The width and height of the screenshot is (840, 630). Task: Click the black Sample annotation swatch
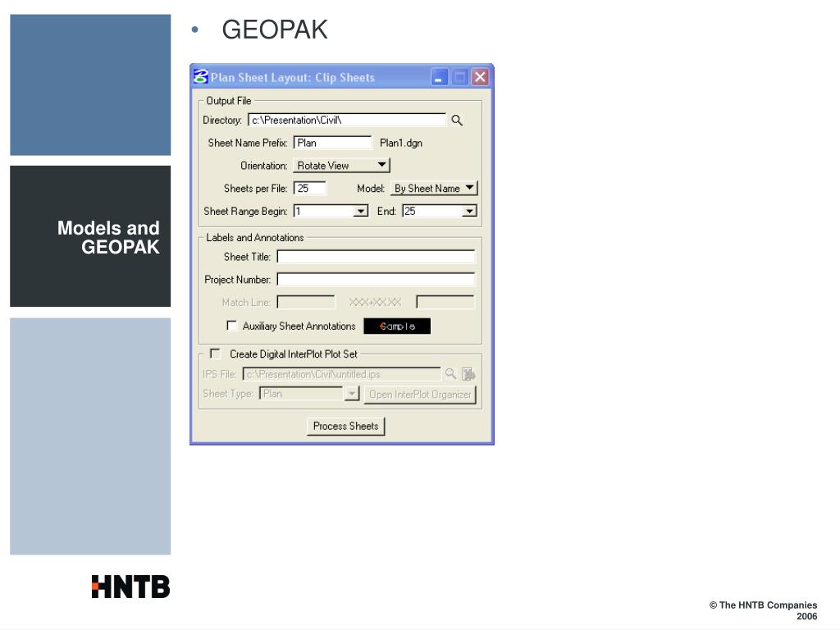[397, 326]
